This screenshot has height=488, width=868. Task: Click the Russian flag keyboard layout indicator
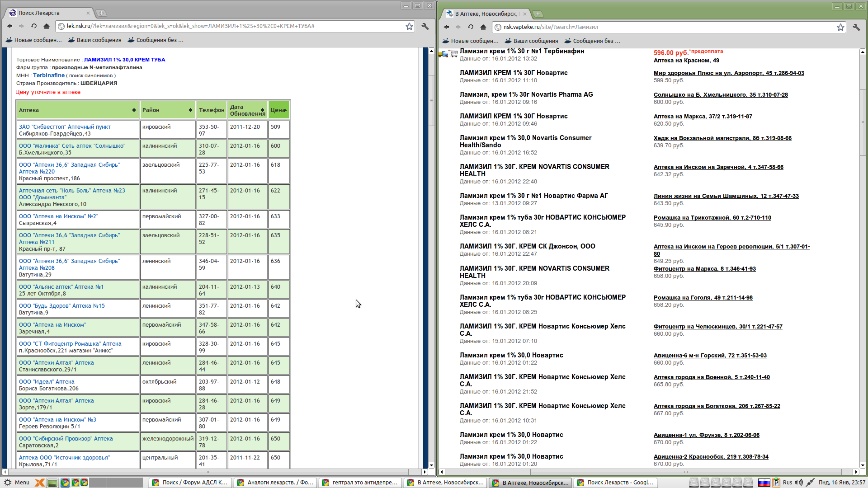coord(764,483)
